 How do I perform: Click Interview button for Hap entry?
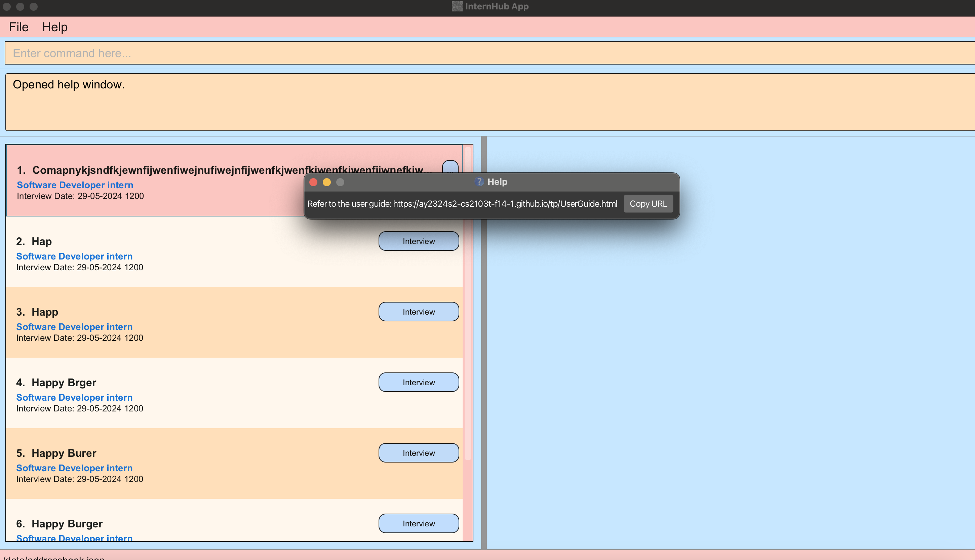(x=419, y=241)
